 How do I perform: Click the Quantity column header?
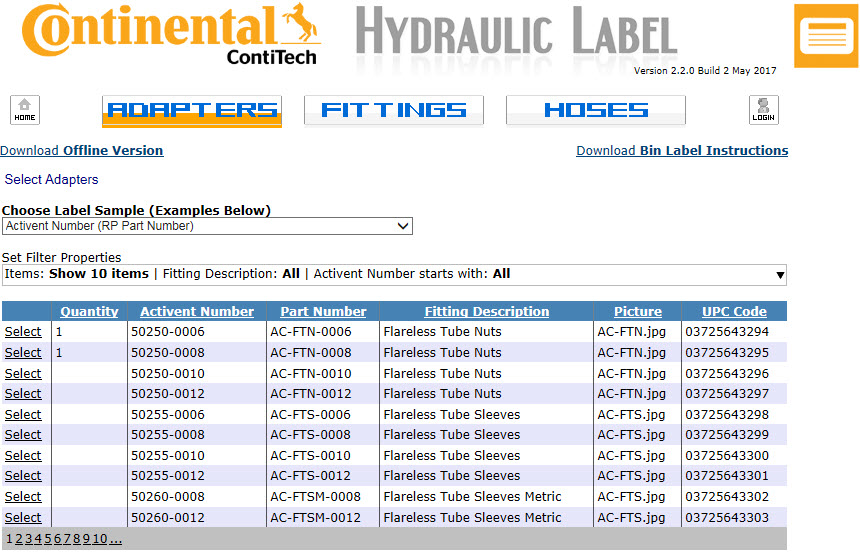(x=89, y=312)
